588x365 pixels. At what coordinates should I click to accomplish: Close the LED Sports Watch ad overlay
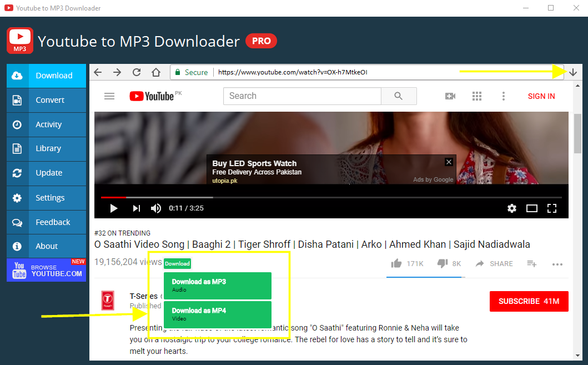click(449, 162)
